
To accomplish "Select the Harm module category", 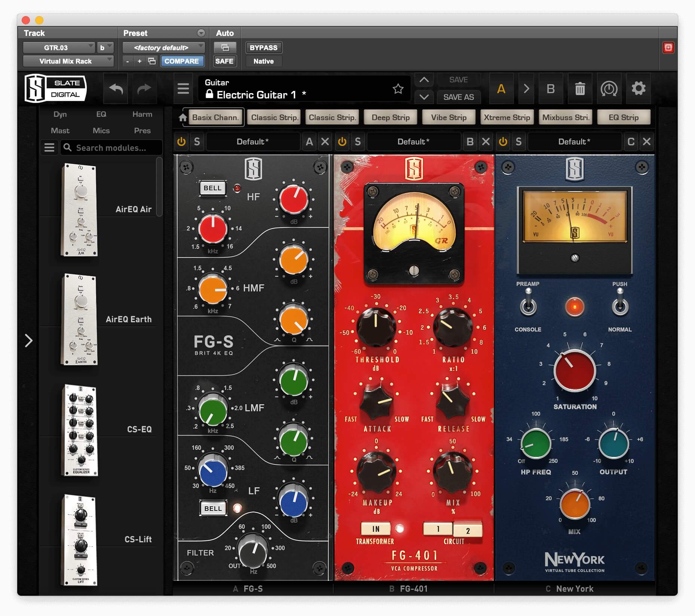I will pos(142,114).
